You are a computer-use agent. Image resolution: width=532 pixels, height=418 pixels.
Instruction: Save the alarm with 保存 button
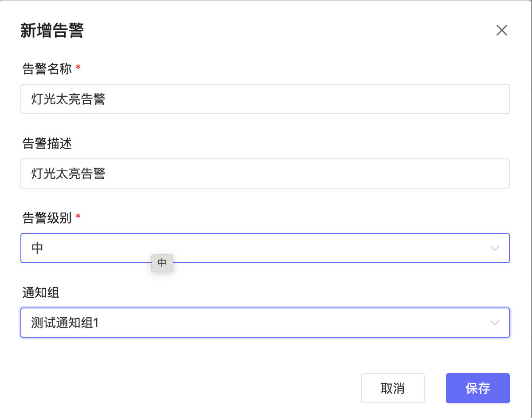tap(477, 388)
